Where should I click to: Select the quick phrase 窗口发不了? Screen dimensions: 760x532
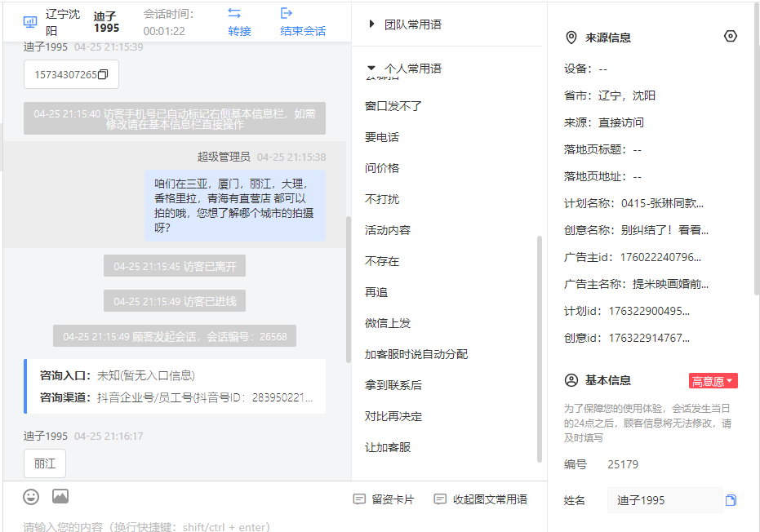393,106
